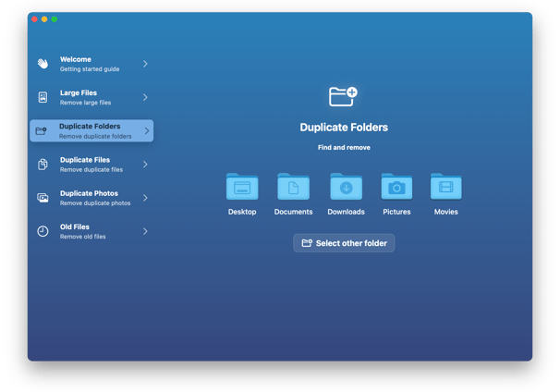
Task: Expand the Duplicate Files row chevron
Action: pos(145,165)
